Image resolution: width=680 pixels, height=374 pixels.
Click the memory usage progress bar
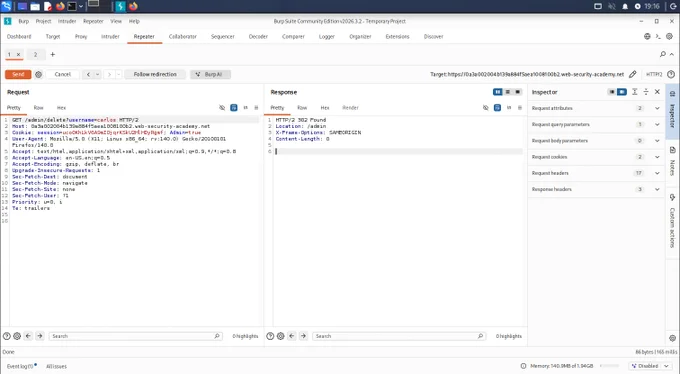click(x=609, y=366)
